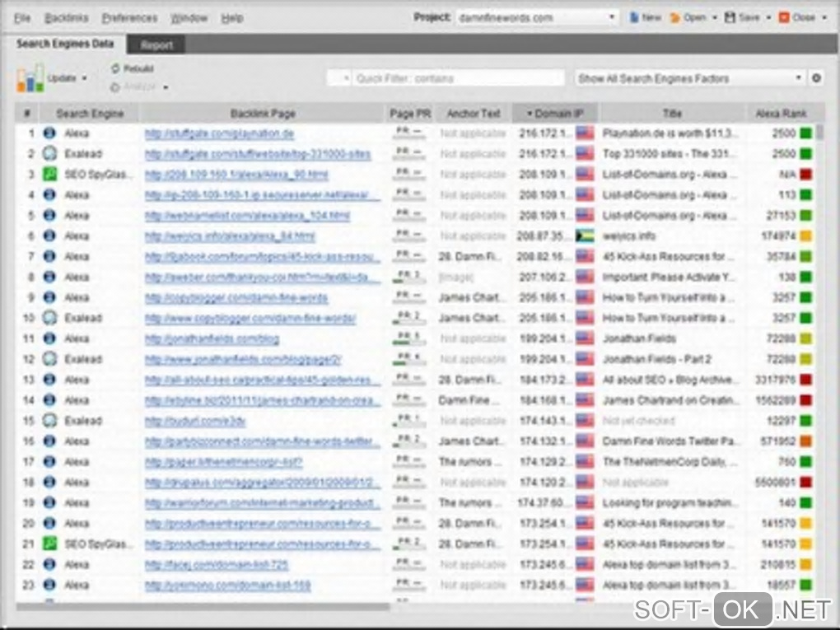Open the copyblogger.com/damn-fine-words link in row 9
The width and height of the screenshot is (840, 630).
(236, 297)
